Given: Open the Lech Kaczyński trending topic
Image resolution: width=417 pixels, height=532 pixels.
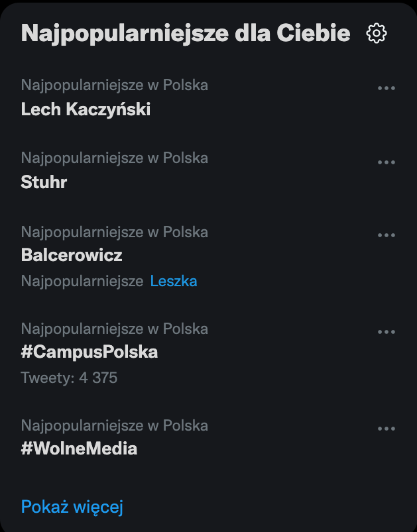Looking at the screenshot, I should (x=86, y=109).
